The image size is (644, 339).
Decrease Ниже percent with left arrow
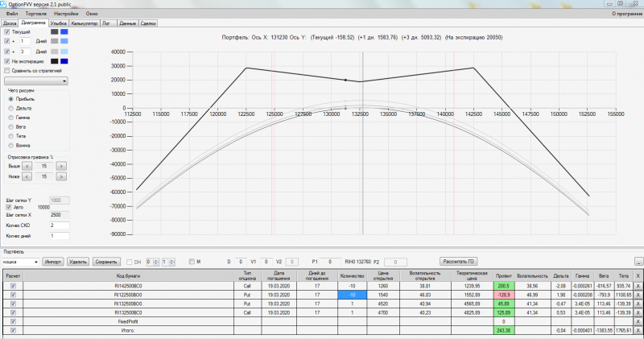pos(27,176)
